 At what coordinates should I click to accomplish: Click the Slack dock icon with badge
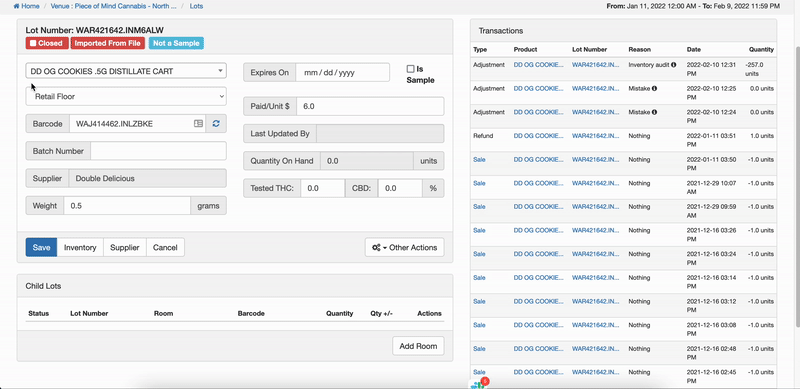(479, 384)
